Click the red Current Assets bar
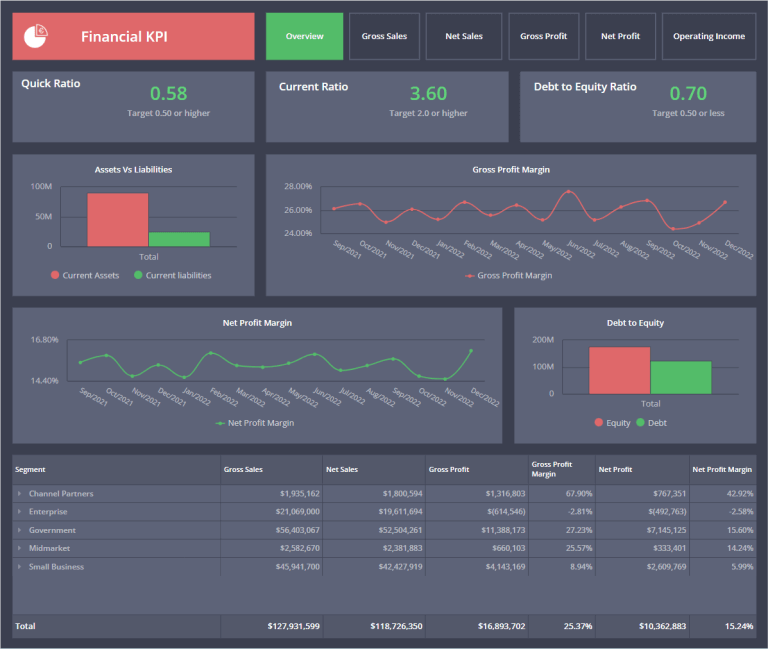This screenshot has width=768, height=649. pos(118,219)
